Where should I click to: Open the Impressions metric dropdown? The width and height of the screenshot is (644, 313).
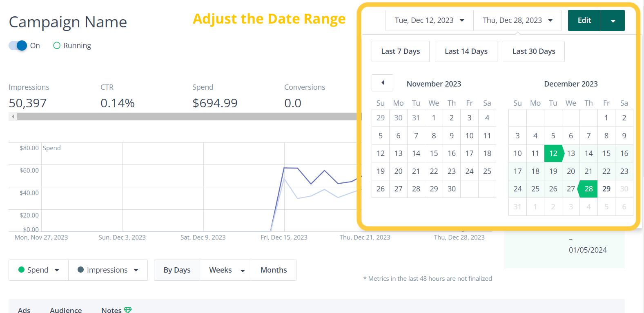[108, 270]
